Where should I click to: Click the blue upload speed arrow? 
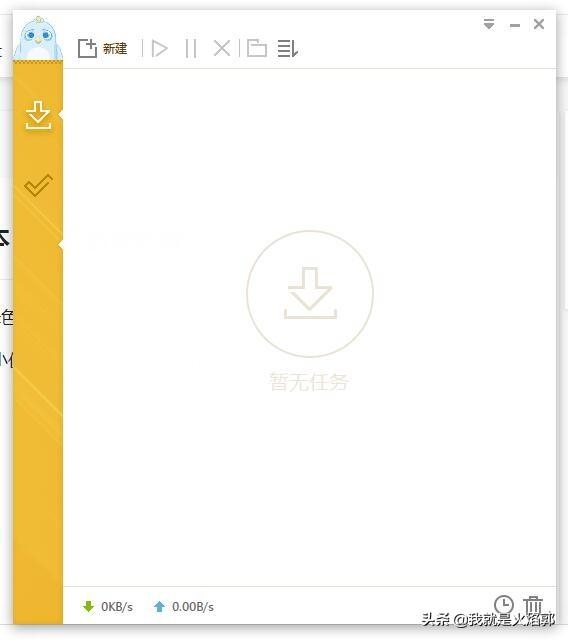(159, 607)
